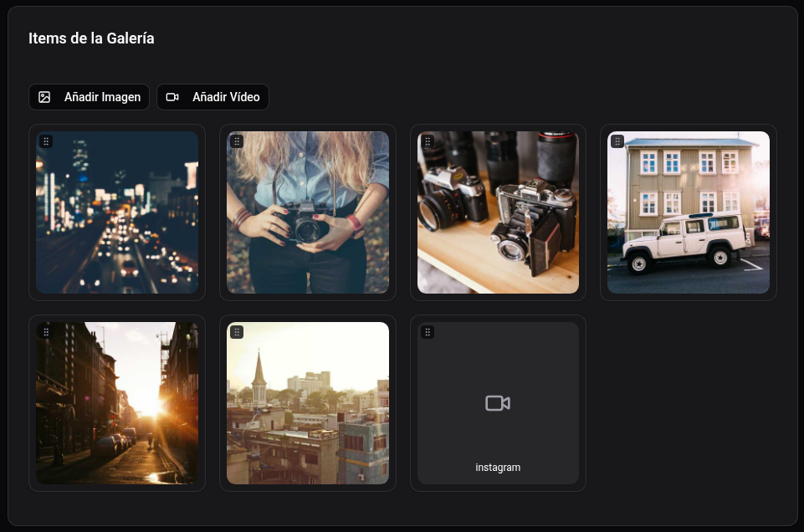804x532 pixels.
Task: Click drag handle on the city traffic photo
Action: (46, 141)
